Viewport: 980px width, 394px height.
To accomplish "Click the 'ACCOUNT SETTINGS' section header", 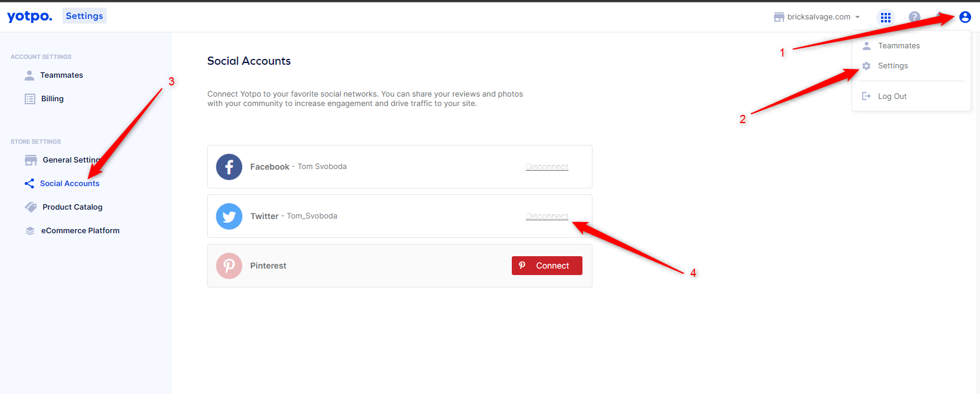I will tap(41, 57).
